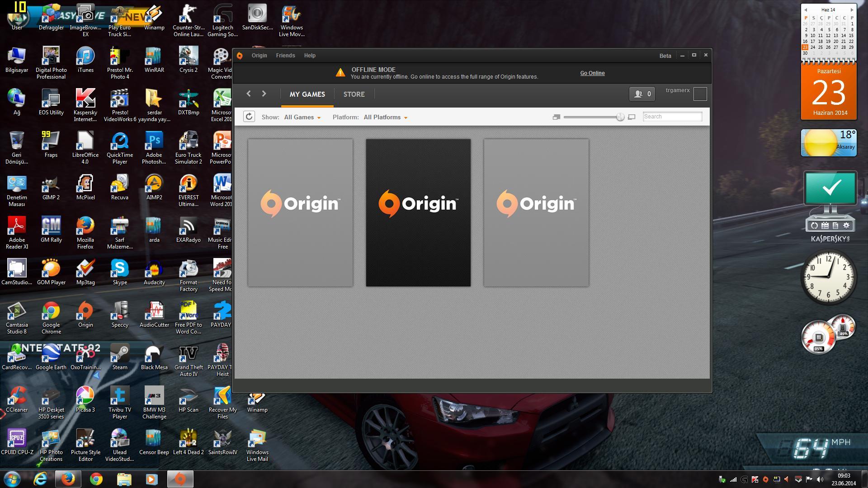Select the Mozilla Firefox desktop shortcut

(85, 233)
